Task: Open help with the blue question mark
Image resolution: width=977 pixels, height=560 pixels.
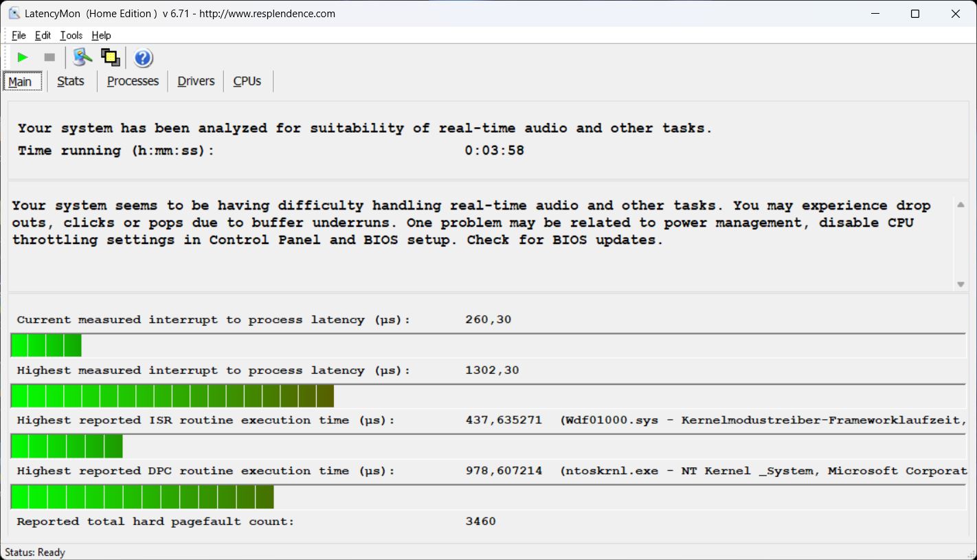Action: tap(143, 58)
